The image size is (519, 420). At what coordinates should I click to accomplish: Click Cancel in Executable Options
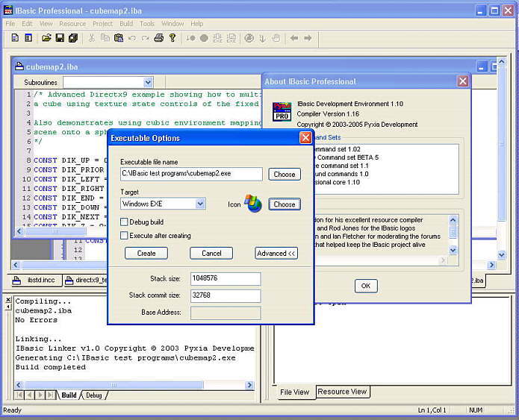click(x=211, y=254)
